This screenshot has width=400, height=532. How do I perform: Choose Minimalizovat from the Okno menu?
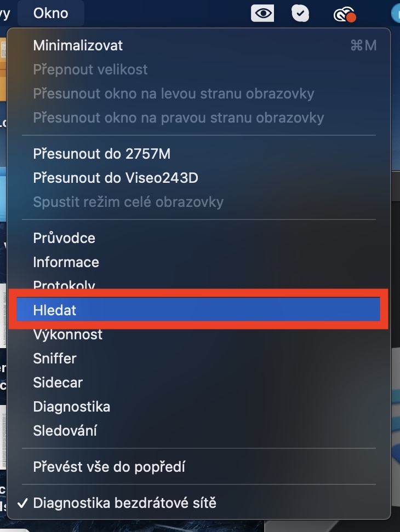[78, 45]
